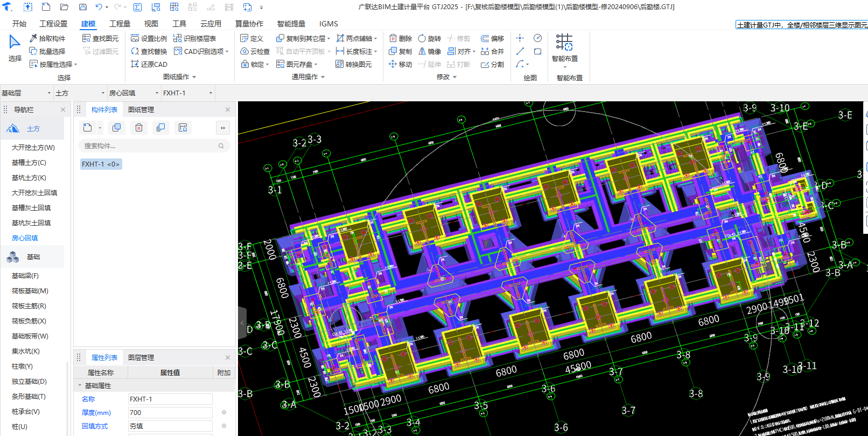The width and height of the screenshot is (868, 436).
Task: Click 复制 copy tool in 修改 group
Action: point(400,51)
